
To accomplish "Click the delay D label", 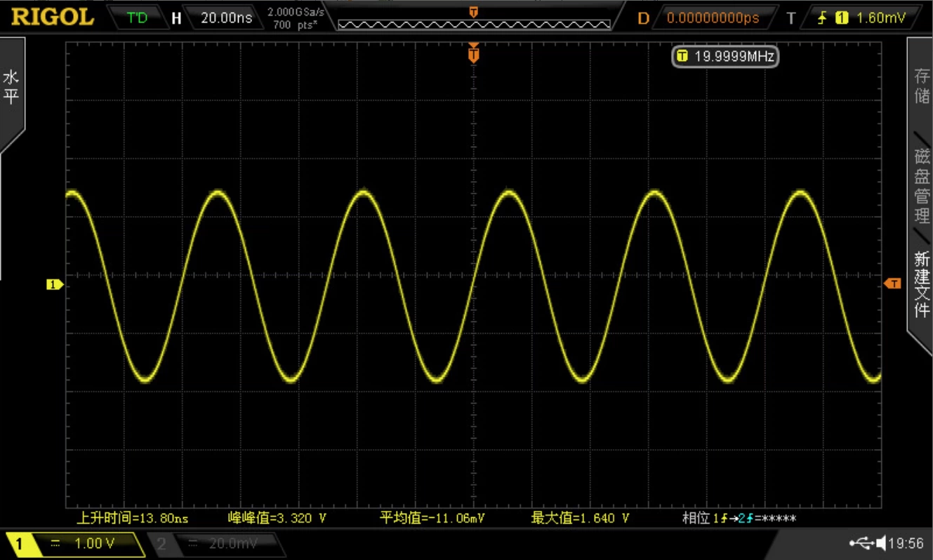I will click(x=643, y=18).
